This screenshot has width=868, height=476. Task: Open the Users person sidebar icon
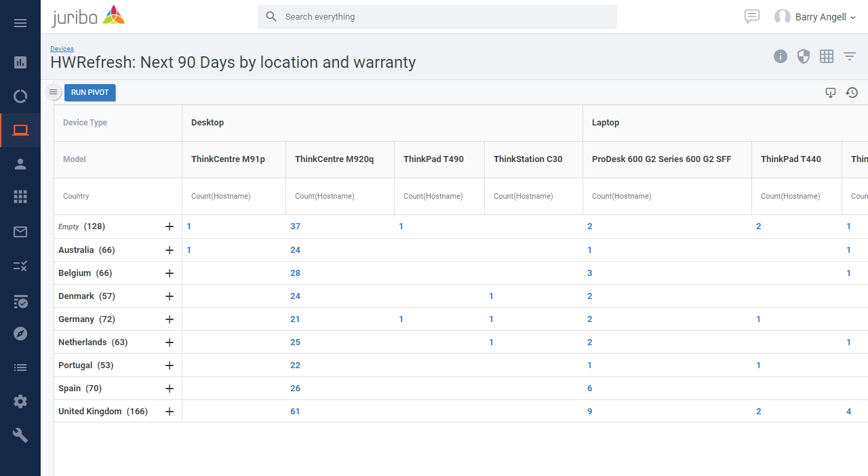[20, 164]
